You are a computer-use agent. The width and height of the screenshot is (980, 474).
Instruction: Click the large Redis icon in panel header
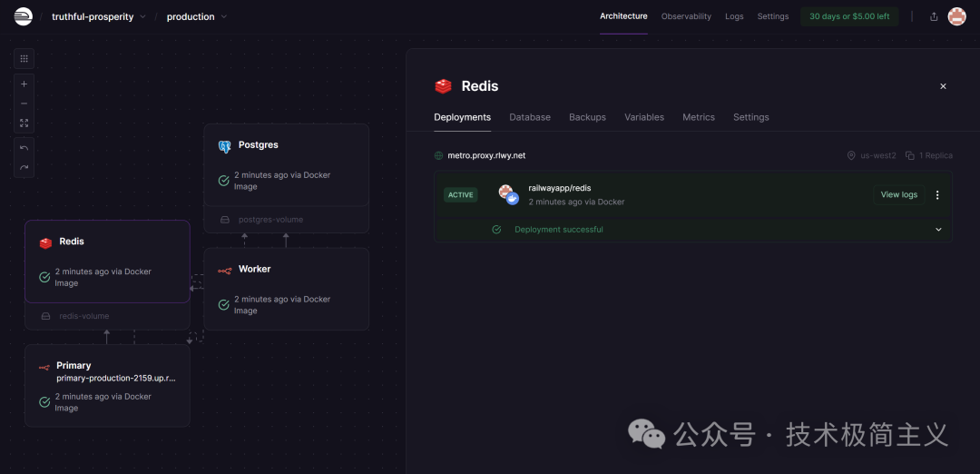pyautogui.click(x=443, y=86)
